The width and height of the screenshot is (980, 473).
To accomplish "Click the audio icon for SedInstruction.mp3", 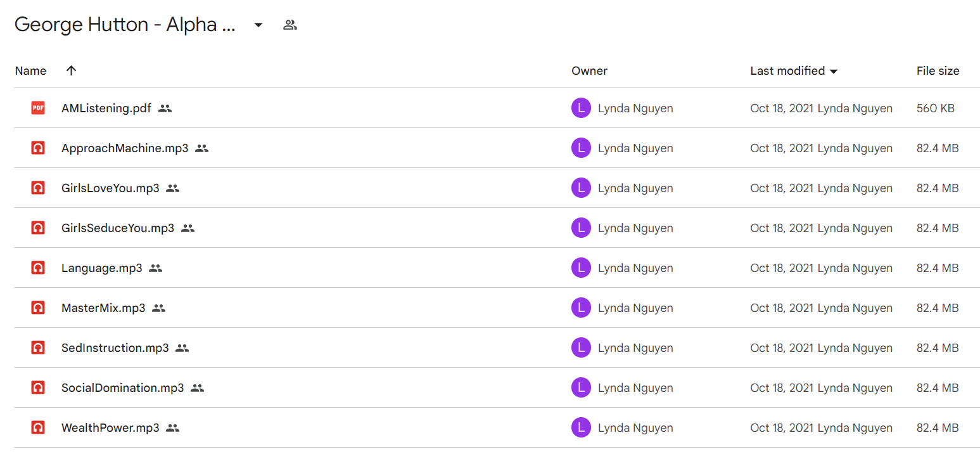I will pos(38,348).
